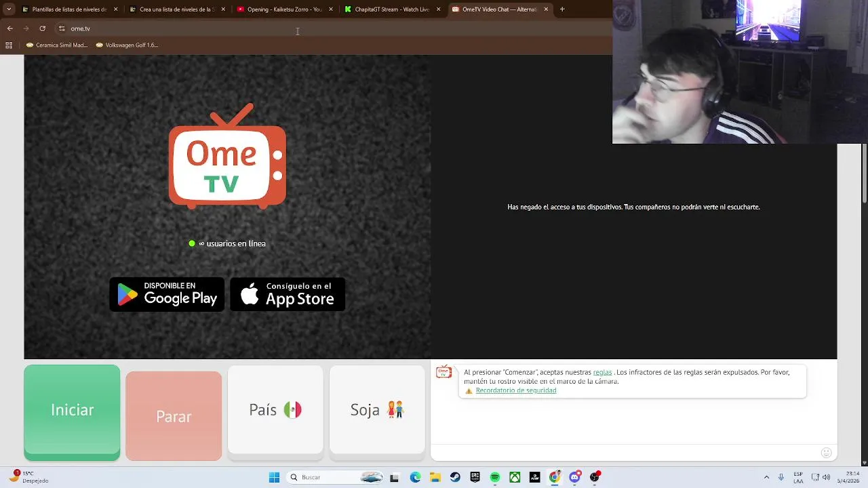Image resolution: width=868 pixels, height=488 pixels.
Task: Show hidden system tray icons
Action: (766, 477)
